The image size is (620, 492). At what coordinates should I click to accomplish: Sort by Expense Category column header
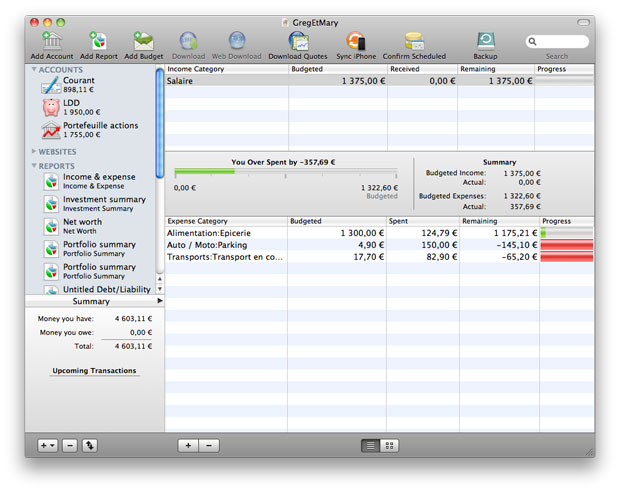226,221
